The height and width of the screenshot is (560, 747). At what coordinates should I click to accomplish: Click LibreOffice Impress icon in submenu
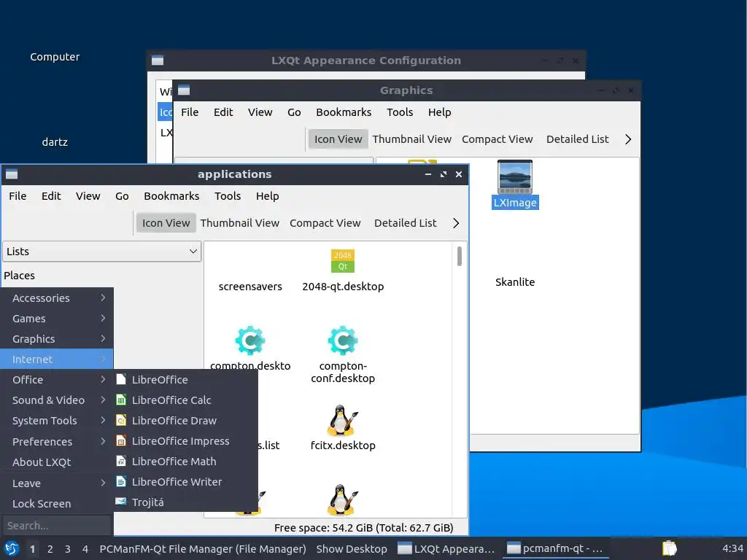pyautogui.click(x=121, y=441)
